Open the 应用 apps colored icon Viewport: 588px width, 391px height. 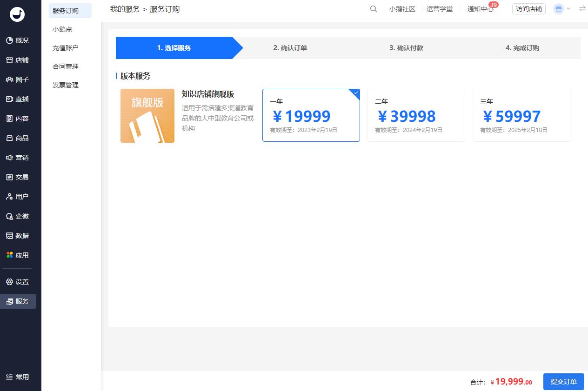9,255
